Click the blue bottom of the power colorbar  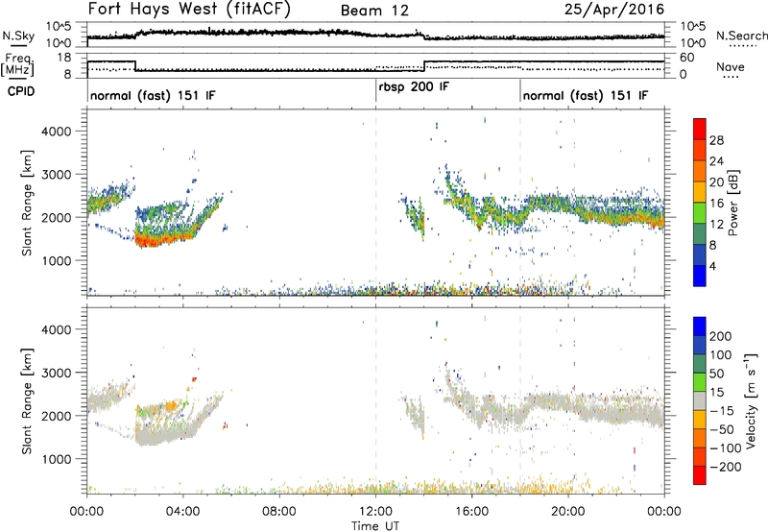pyautogui.click(x=700, y=276)
